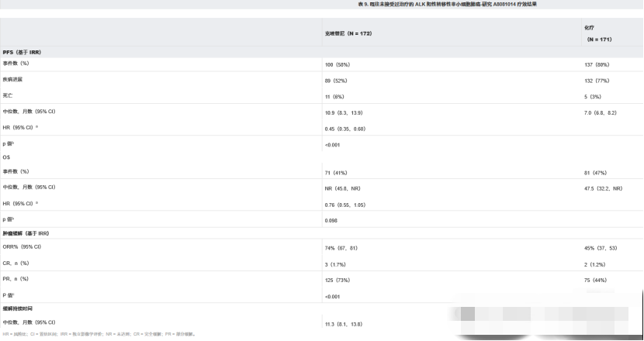Click the OS section label

(x=7, y=157)
